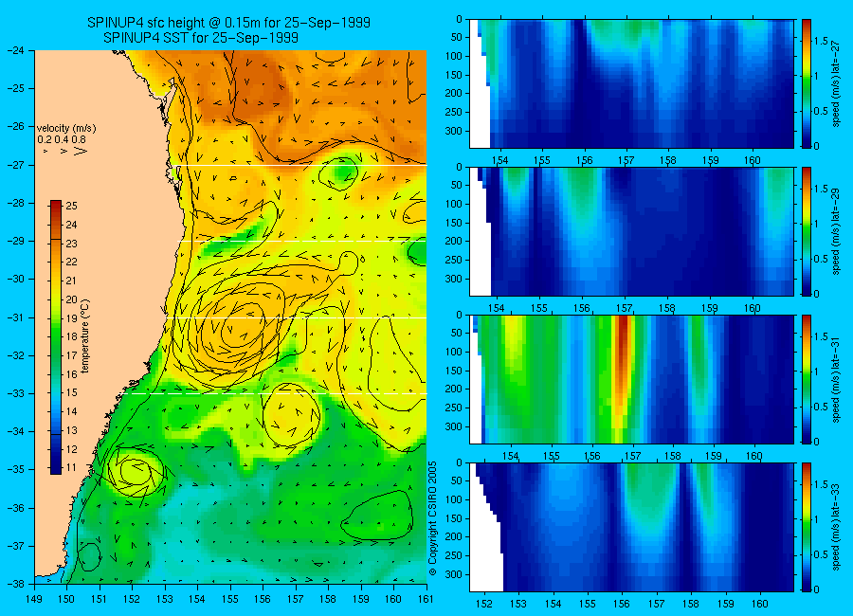Screen dimensions: 853x616
Task: Click the speed color bar of lat=-29 panel
Action: [x=807, y=231]
